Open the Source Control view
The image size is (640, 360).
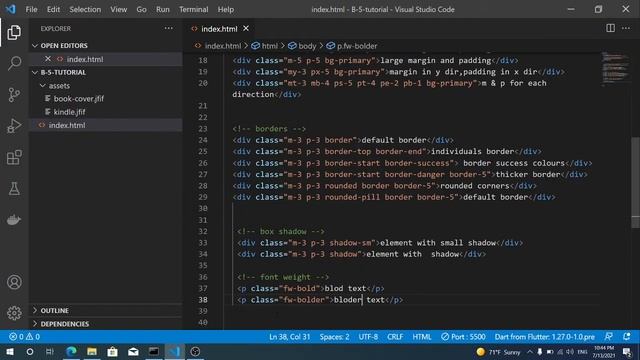[x=14, y=95]
